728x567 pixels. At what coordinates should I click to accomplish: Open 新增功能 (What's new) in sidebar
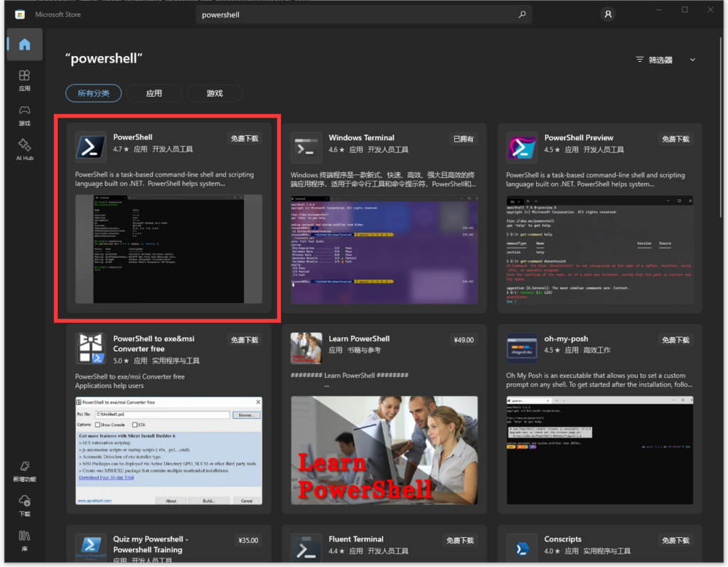click(x=25, y=471)
